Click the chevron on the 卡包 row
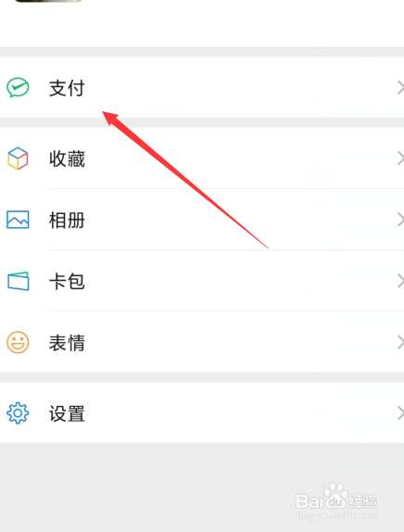Viewport: 404px width, 532px height. coord(400,281)
